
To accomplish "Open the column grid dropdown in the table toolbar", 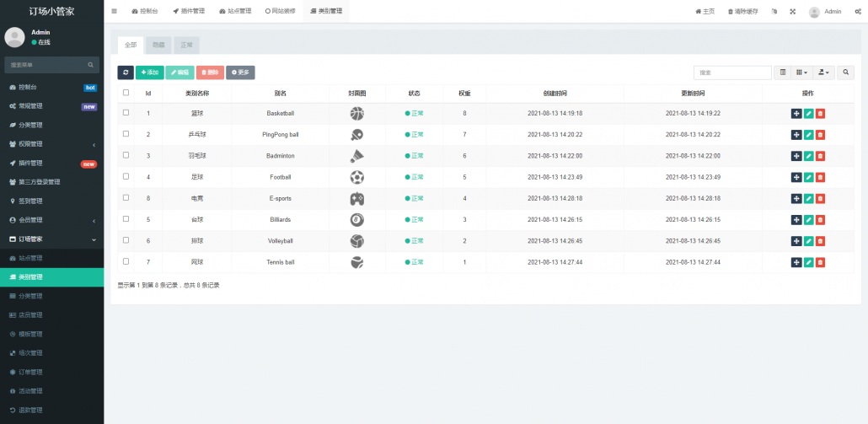I will (801, 73).
